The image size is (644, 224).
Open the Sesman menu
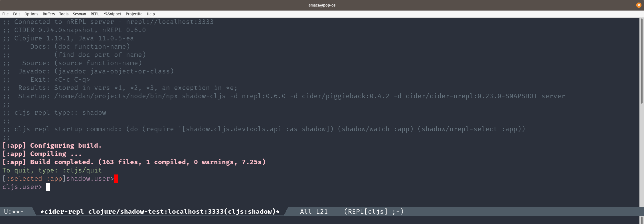(x=79, y=14)
